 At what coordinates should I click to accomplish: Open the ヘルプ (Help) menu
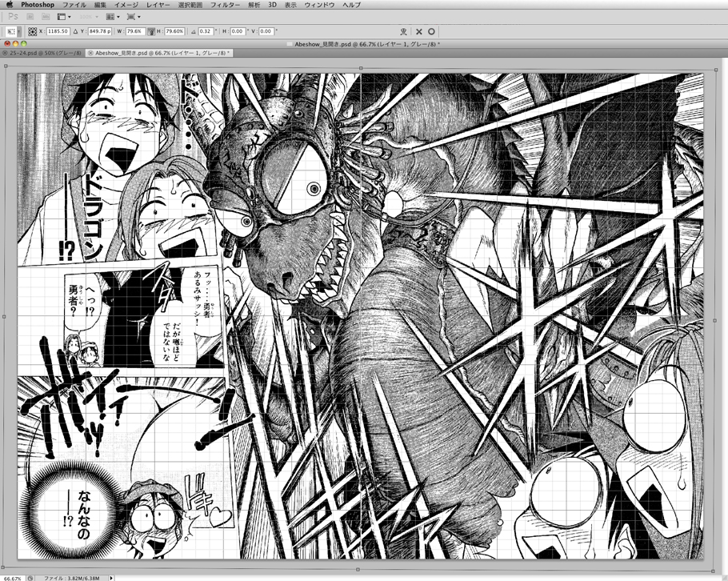point(351,5)
